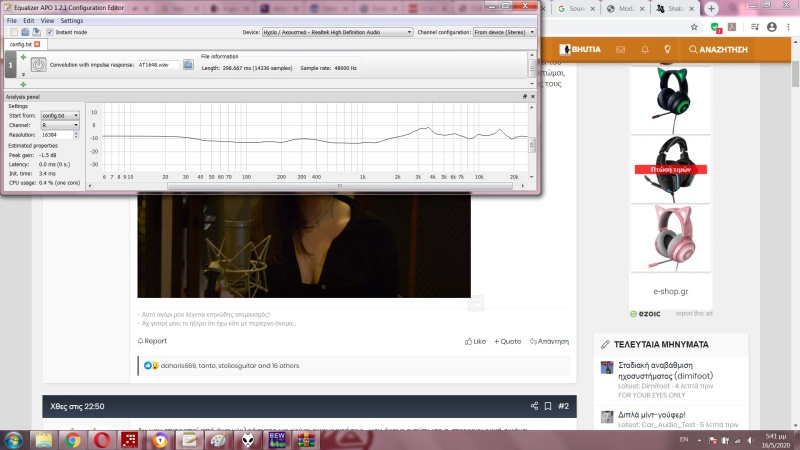The height and width of the screenshot is (450, 800).
Task: Add a filter above using top green plus
Action: point(23,57)
